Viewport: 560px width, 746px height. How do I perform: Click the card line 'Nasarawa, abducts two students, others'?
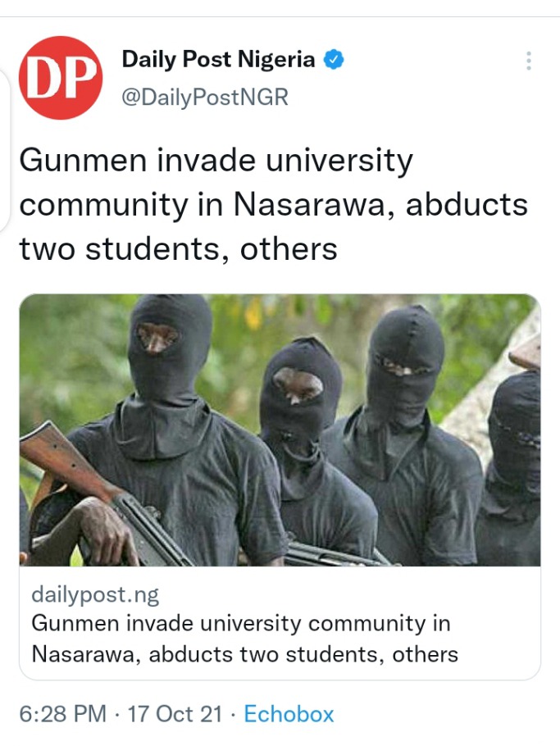(245, 654)
